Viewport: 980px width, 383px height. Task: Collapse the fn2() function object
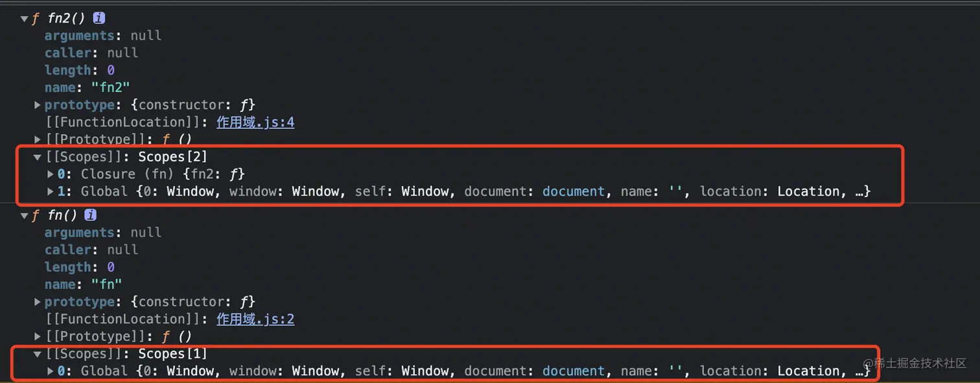24,19
